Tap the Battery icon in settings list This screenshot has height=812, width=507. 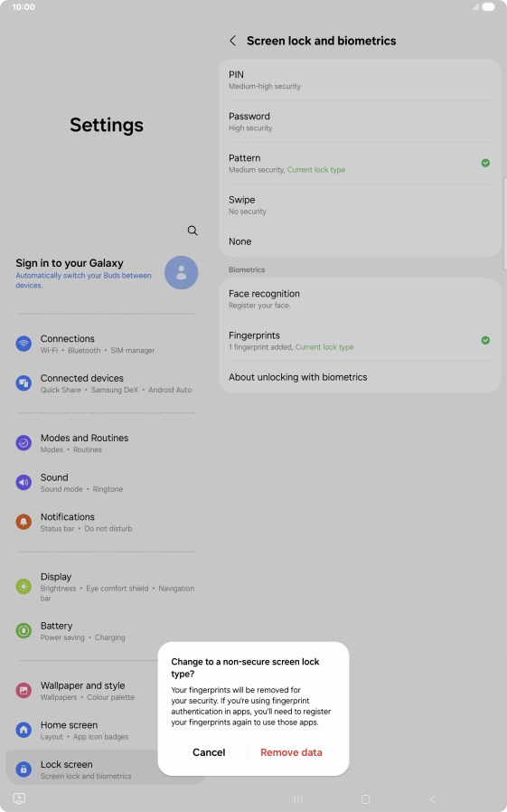coord(23,630)
